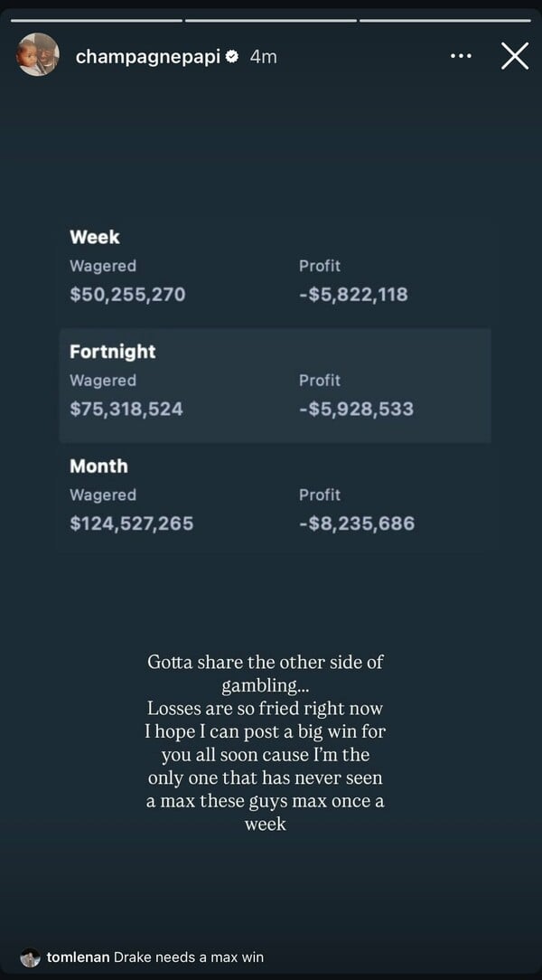Open the champagnepapi username link
542x980 pixels.
click(x=148, y=57)
